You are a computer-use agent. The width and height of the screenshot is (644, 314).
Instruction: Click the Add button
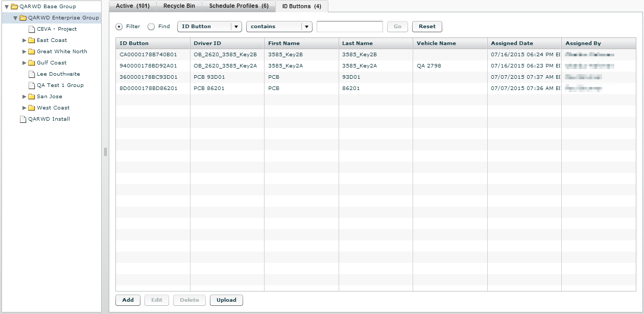pos(128,300)
